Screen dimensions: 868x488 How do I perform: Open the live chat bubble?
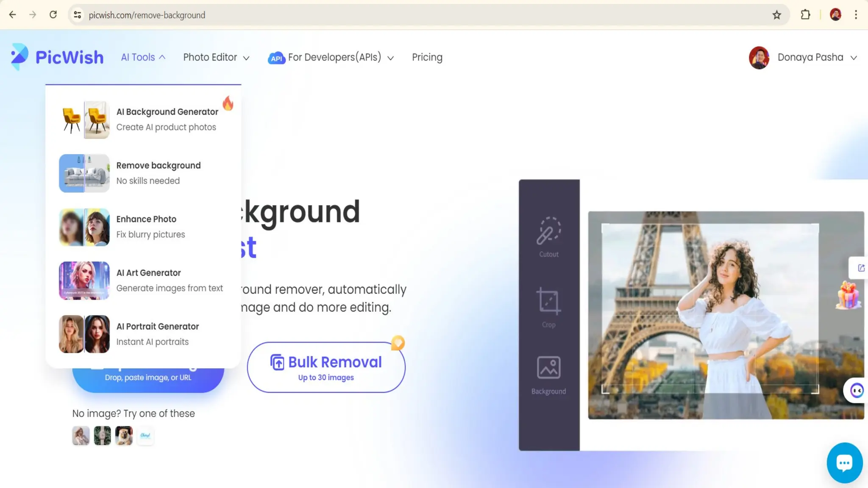(844, 463)
